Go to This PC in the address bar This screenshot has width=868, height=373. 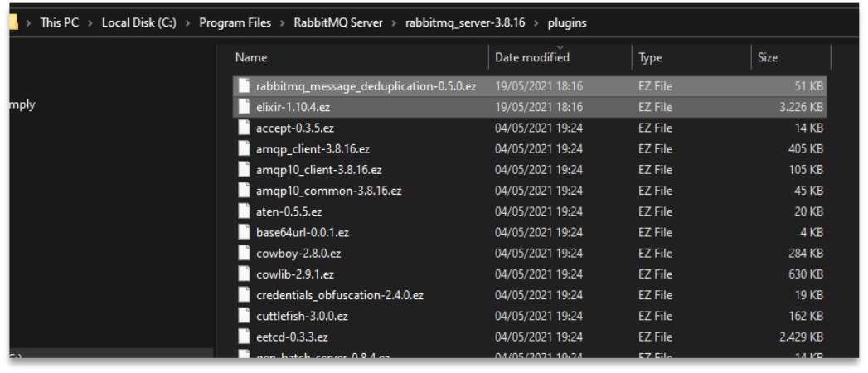[60, 23]
